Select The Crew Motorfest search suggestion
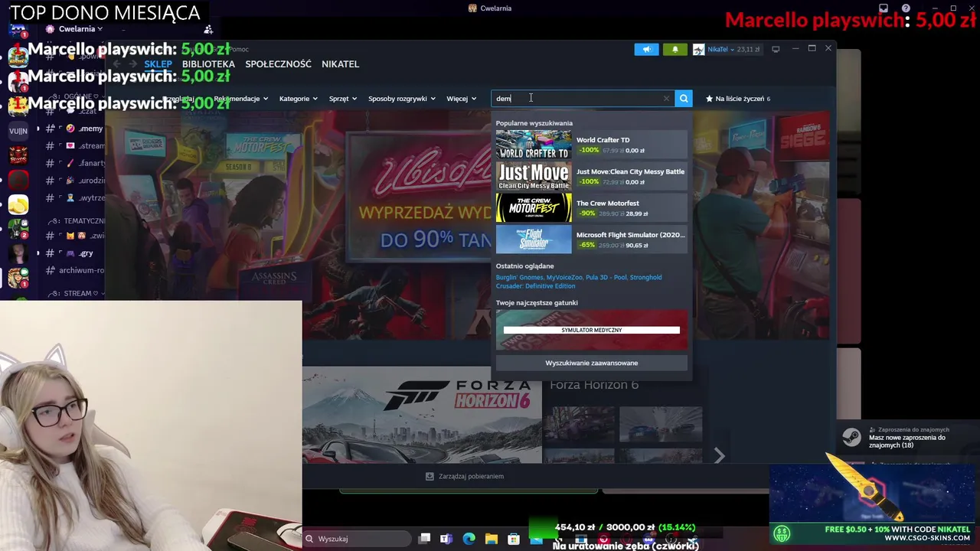 pyautogui.click(x=591, y=208)
